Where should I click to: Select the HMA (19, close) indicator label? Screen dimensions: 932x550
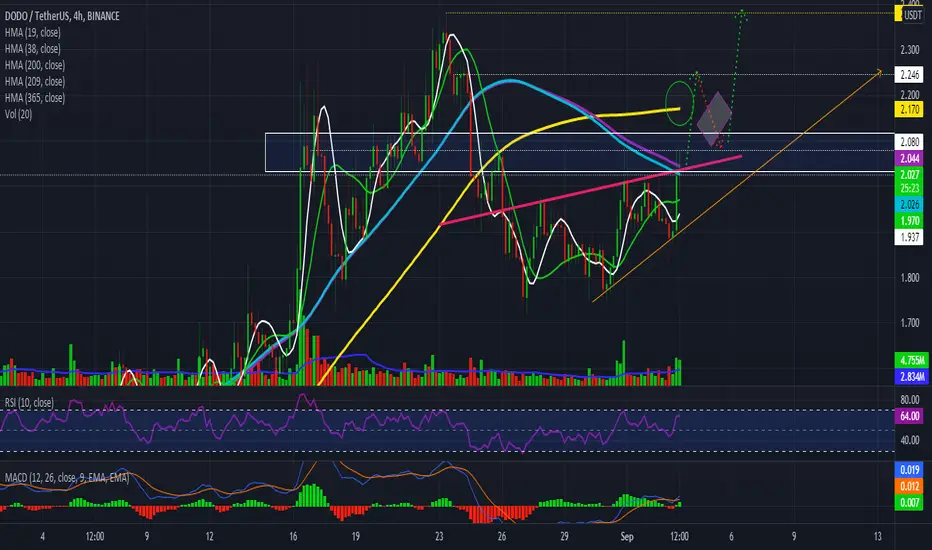point(33,33)
